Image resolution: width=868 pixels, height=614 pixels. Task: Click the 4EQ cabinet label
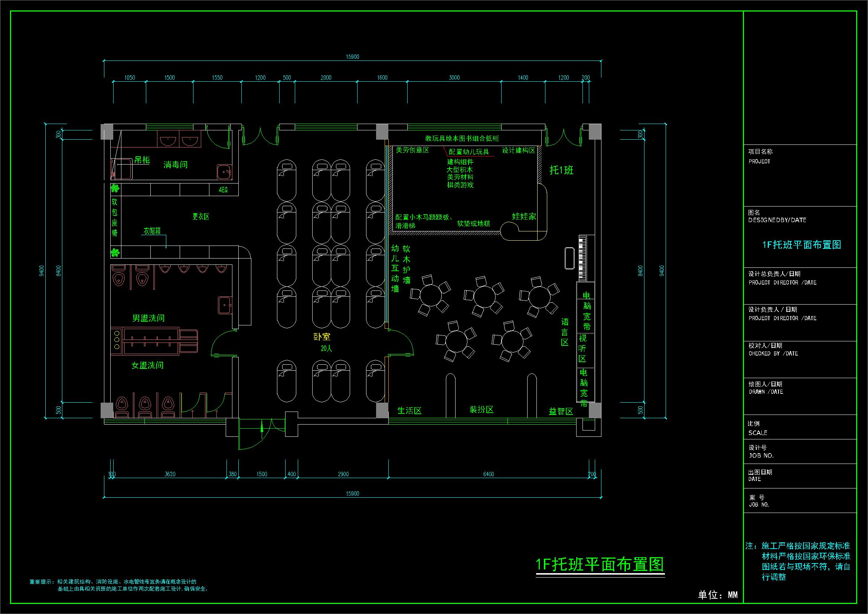223,190
